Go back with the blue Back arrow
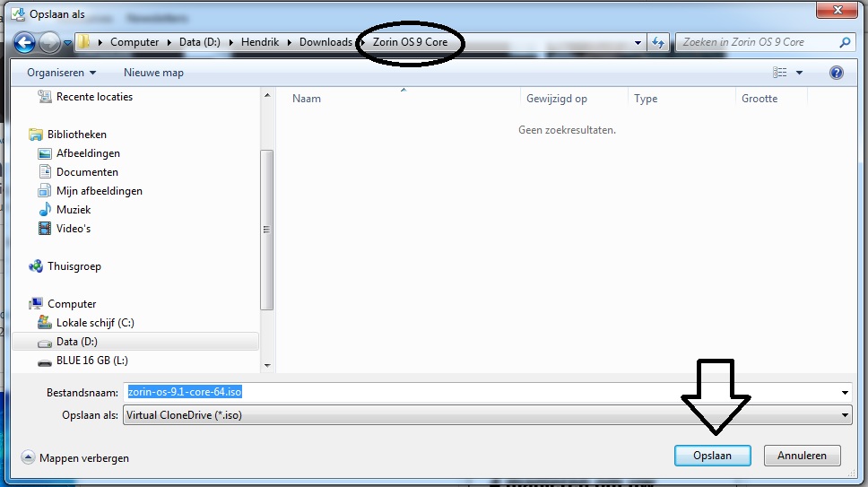868x487 pixels. click(x=24, y=43)
